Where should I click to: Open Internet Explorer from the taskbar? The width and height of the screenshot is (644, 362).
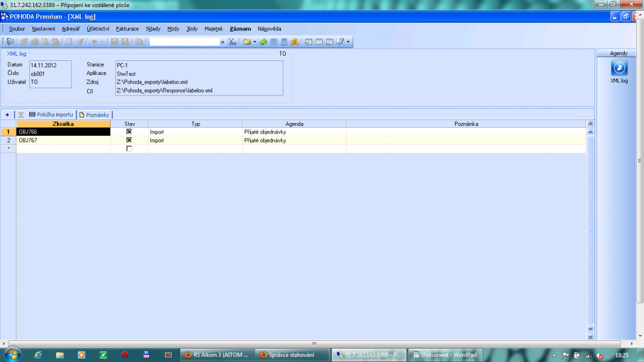point(39,354)
